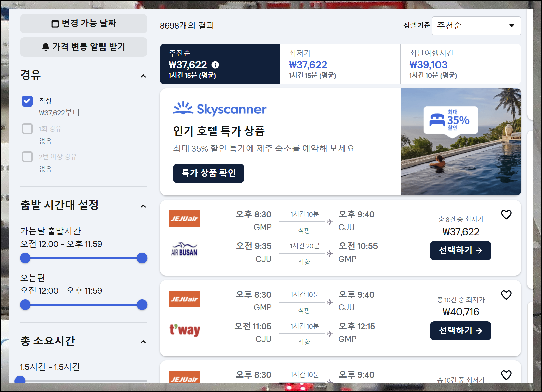Click the 1.5시간 - 1.5시간 duration text
This screenshot has width=542, height=392.
click(50, 367)
